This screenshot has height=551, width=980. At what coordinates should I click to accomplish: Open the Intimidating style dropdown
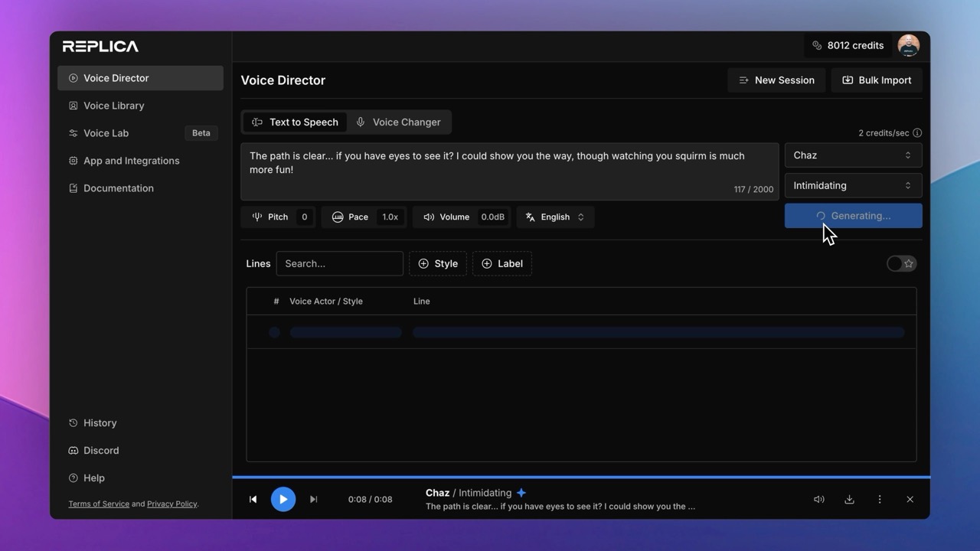[853, 185]
